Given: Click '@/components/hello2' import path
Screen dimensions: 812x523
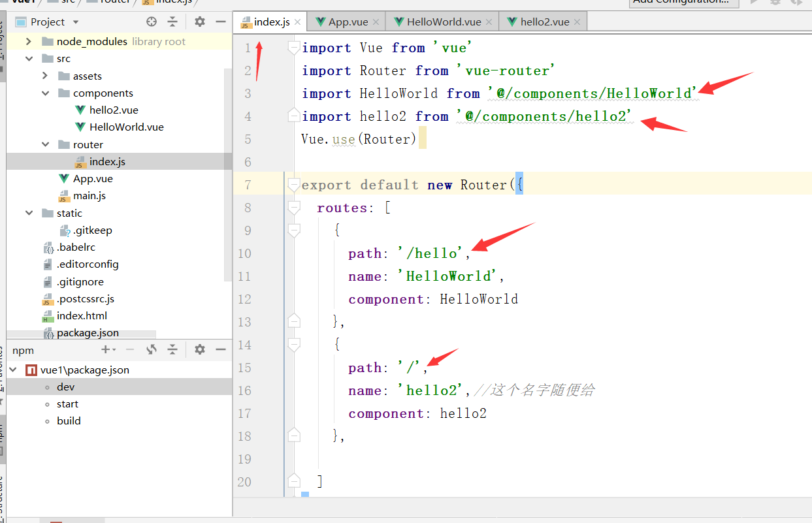Looking at the screenshot, I should 544,116.
